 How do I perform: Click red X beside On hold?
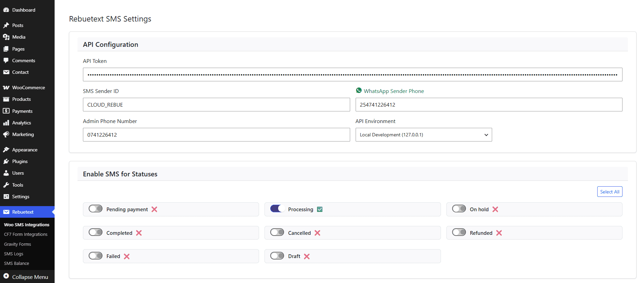[x=495, y=209]
